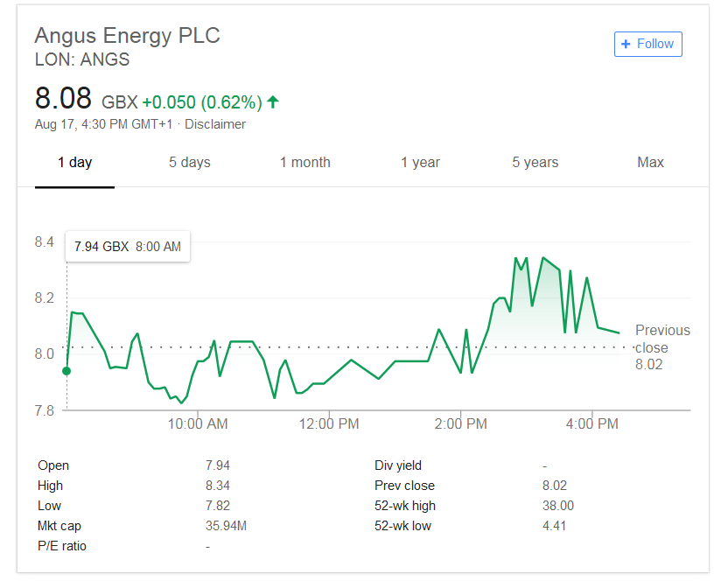Click the Follow button
The image size is (728, 581).
647,44
